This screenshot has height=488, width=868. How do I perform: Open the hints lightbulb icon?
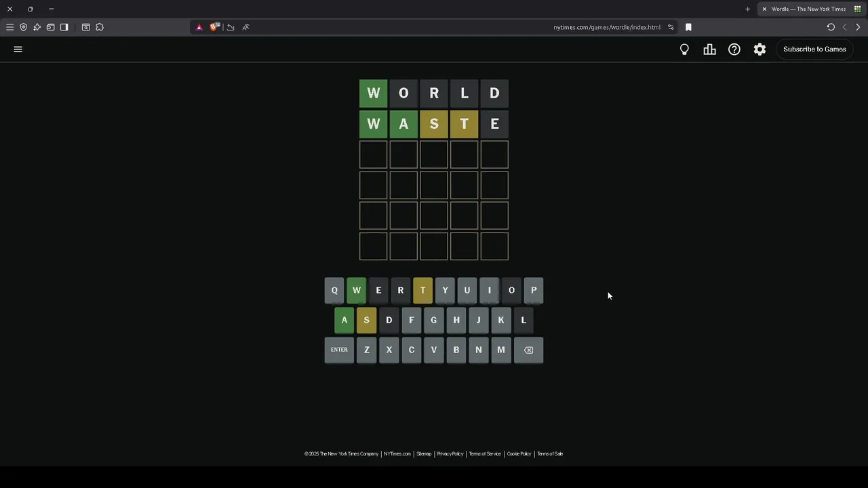click(x=684, y=49)
